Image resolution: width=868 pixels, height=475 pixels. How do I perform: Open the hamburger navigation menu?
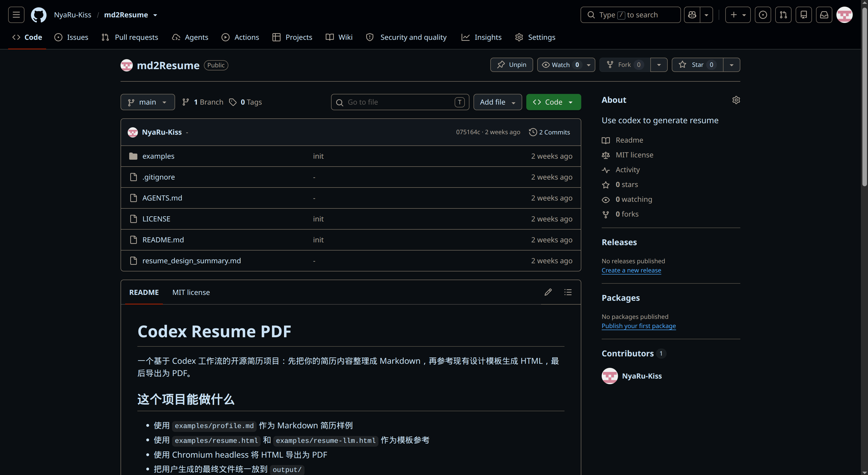16,15
